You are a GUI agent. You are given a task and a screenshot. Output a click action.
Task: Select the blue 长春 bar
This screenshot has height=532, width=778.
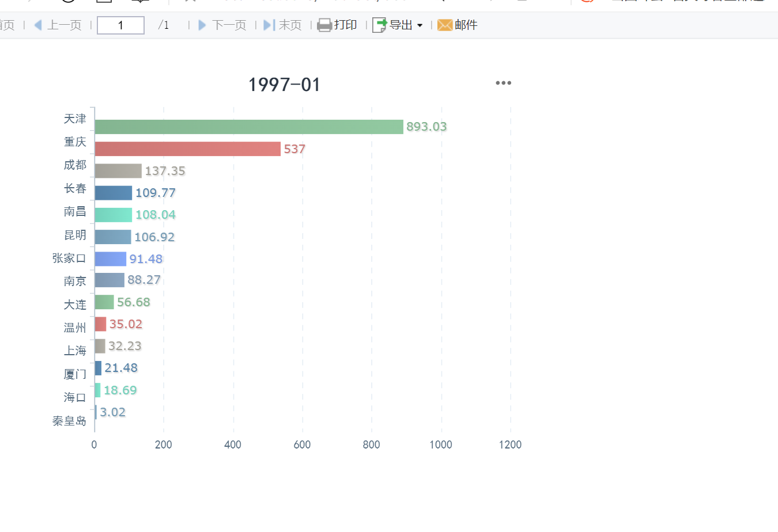(114, 193)
